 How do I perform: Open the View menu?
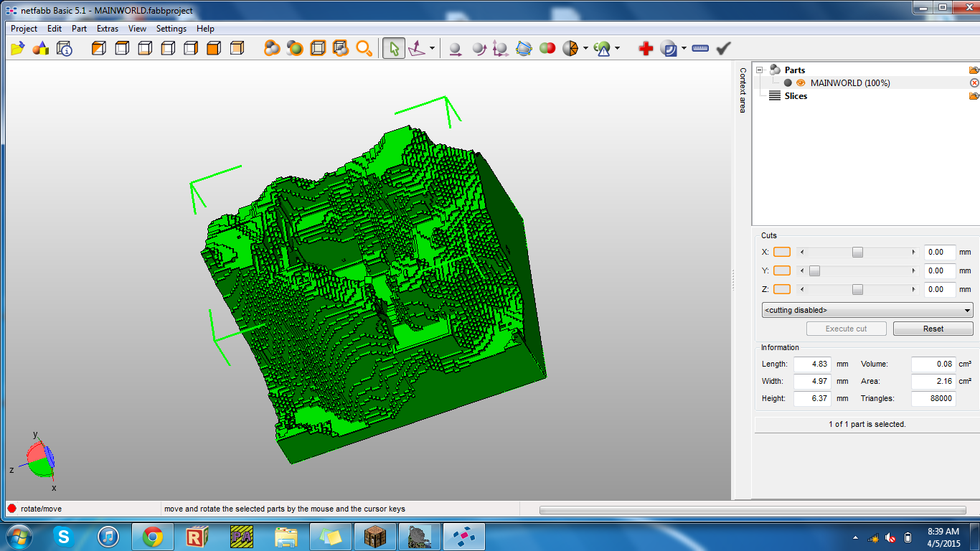coord(137,29)
